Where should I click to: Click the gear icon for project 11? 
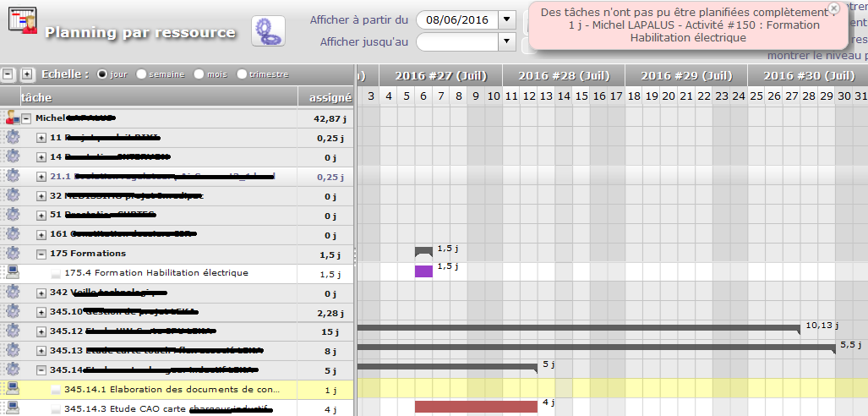click(13, 137)
